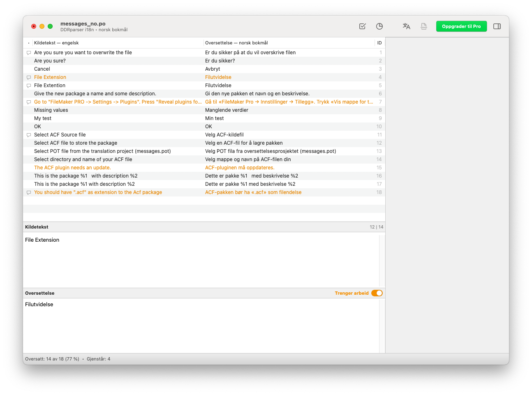Sort by 'Oversettelse — norsk bokmål' column header
This screenshot has width=532, height=395.
(236, 43)
